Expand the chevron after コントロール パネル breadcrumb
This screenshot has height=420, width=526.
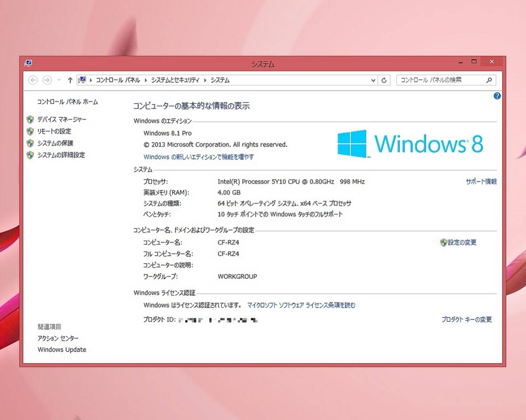(x=146, y=80)
